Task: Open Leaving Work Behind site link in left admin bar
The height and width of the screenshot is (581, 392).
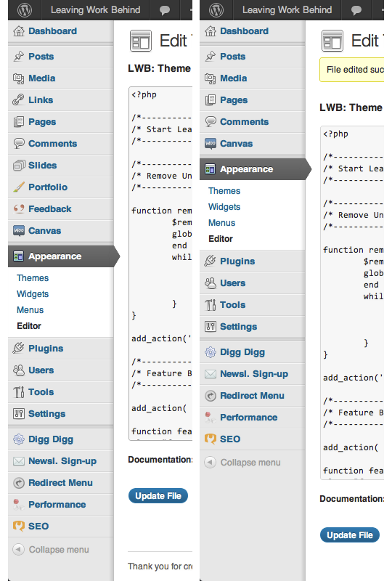Action: coord(95,10)
